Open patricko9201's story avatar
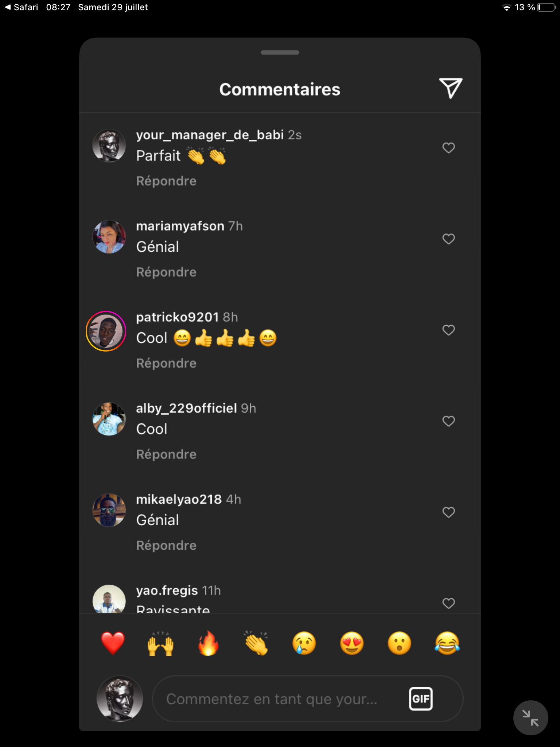Viewport: 560px width, 747px height. click(106, 331)
